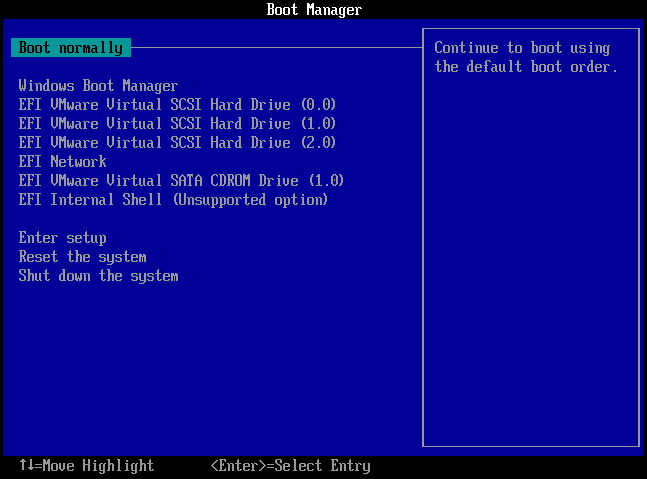
Task: Select Shut down the system
Action: tap(98, 276)
